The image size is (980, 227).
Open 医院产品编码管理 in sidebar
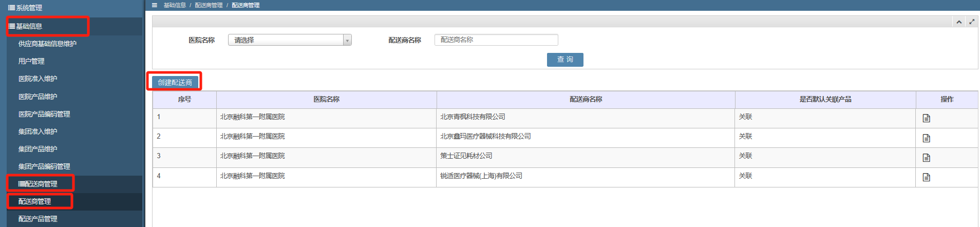[x=44, y=114]
